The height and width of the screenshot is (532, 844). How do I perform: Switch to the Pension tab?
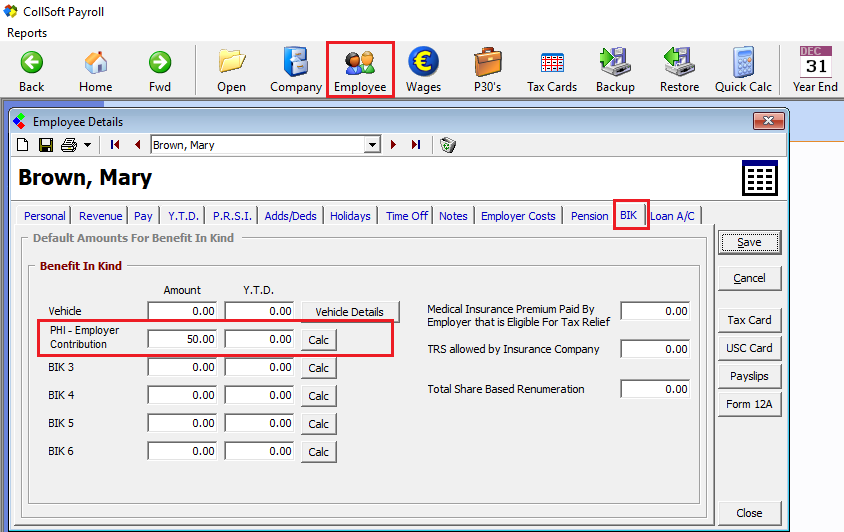click(x=589, y=216)
